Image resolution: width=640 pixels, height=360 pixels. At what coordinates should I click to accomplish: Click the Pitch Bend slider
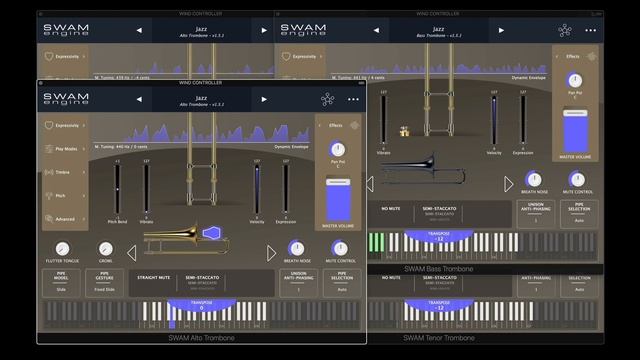tap(118, 189)
